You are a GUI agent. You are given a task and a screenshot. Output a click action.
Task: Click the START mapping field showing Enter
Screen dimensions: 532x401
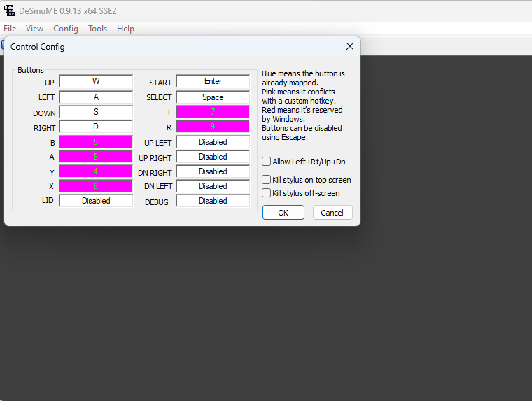213,82
